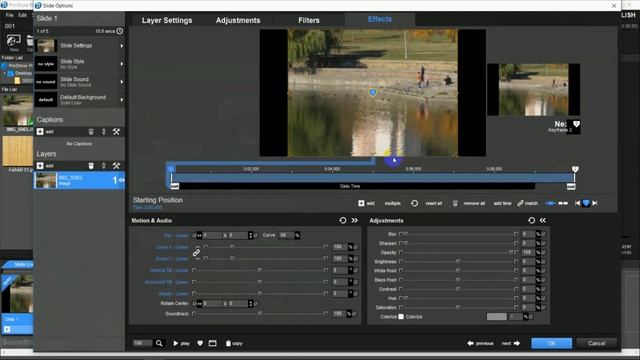Image resolution: width=640 pixels, height=360 pixels.
Task: Reset Motion & Audio settings icon
Action: [x=343, y=220]
